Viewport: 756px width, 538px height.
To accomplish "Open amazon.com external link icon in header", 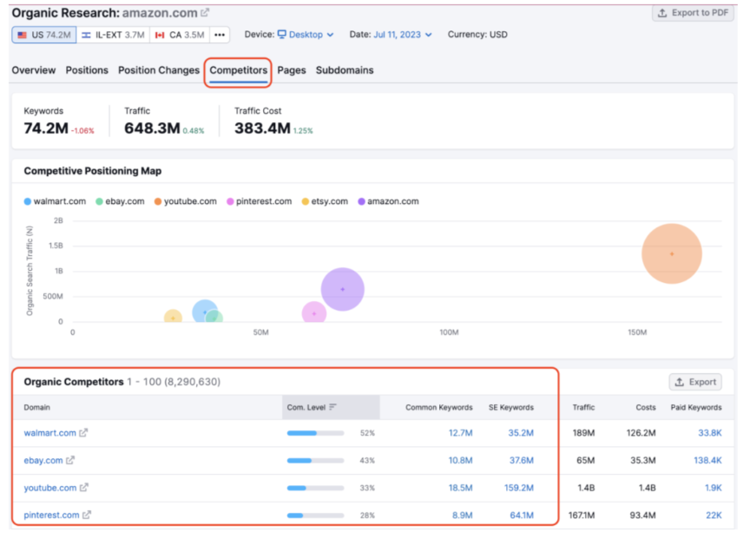I will coord(205,12).
